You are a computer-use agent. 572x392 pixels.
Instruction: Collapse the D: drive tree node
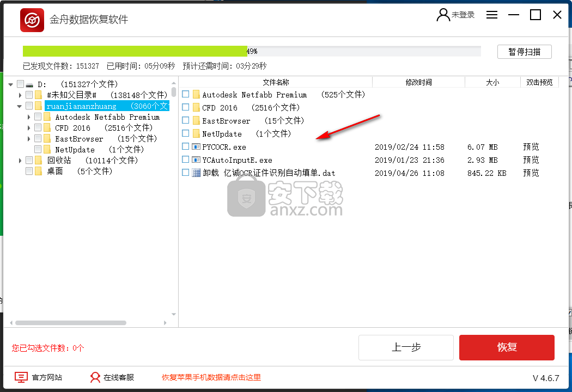pos(10,84)
